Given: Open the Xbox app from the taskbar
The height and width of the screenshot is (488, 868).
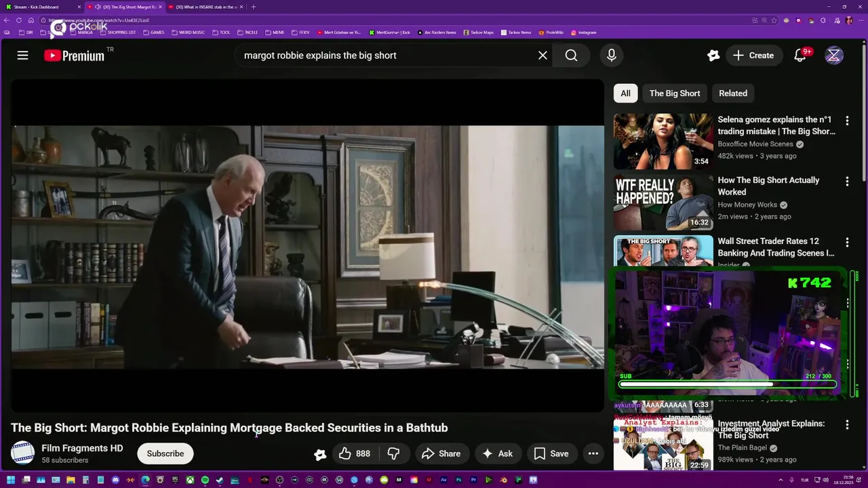Looking at the screenshot, I should [x=190, y=480].
